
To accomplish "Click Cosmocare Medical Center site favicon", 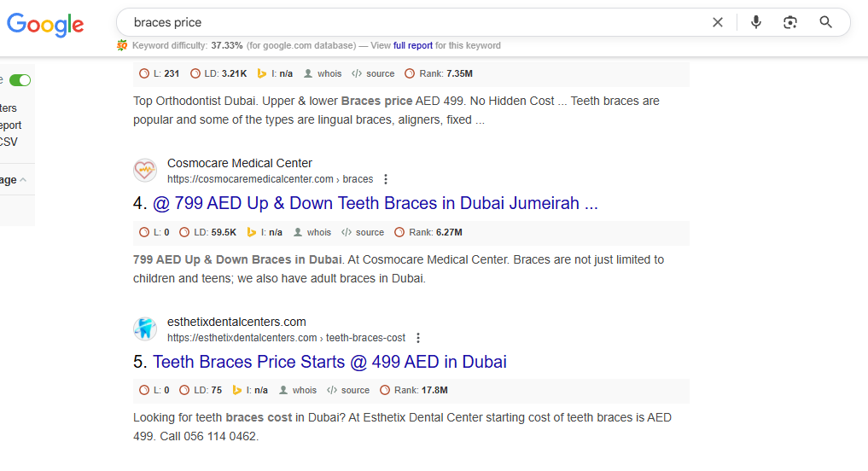I will click(145, 170).
